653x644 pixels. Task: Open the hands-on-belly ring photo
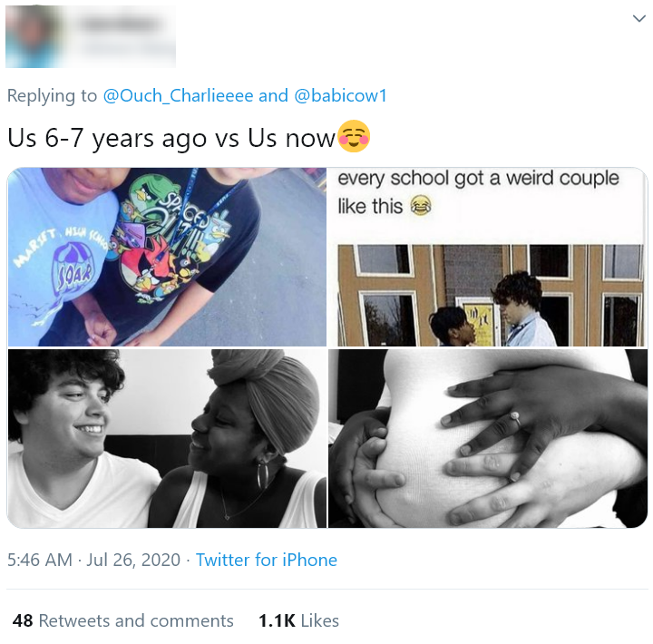[x=488, y=439]
